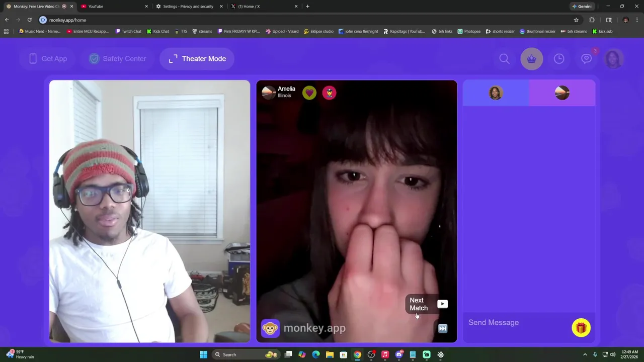Open the clock showing 12:49 AM

click(630, 354)
